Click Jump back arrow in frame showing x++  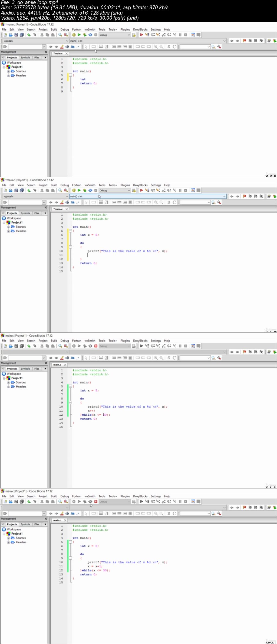tap(232, 352)
